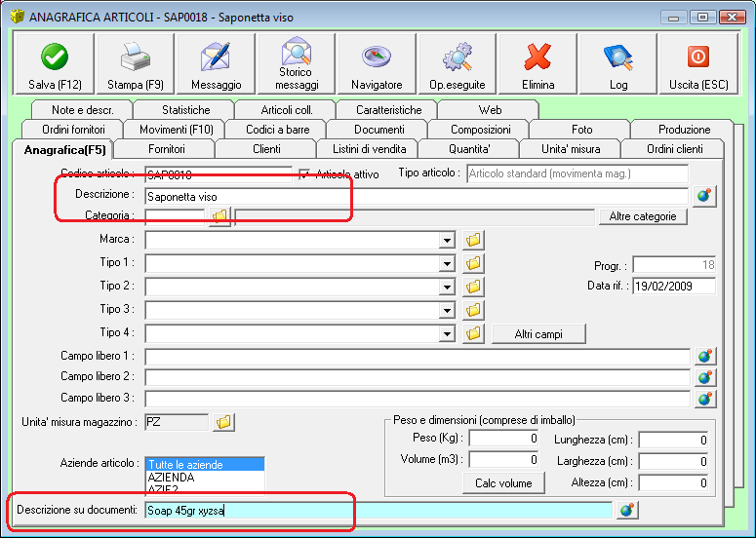
Task: Click the Volume (m3) input field
Action: pyautogui.click(x=503, y=460)
